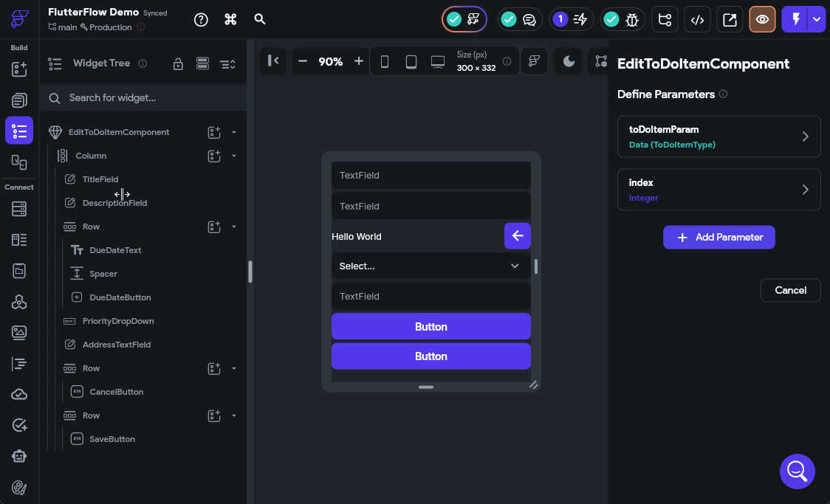Image resolution: width=830 pixels, height=504 pixels.
Task: Click the Add Parameter button
Action: click(x=718, y=238)
